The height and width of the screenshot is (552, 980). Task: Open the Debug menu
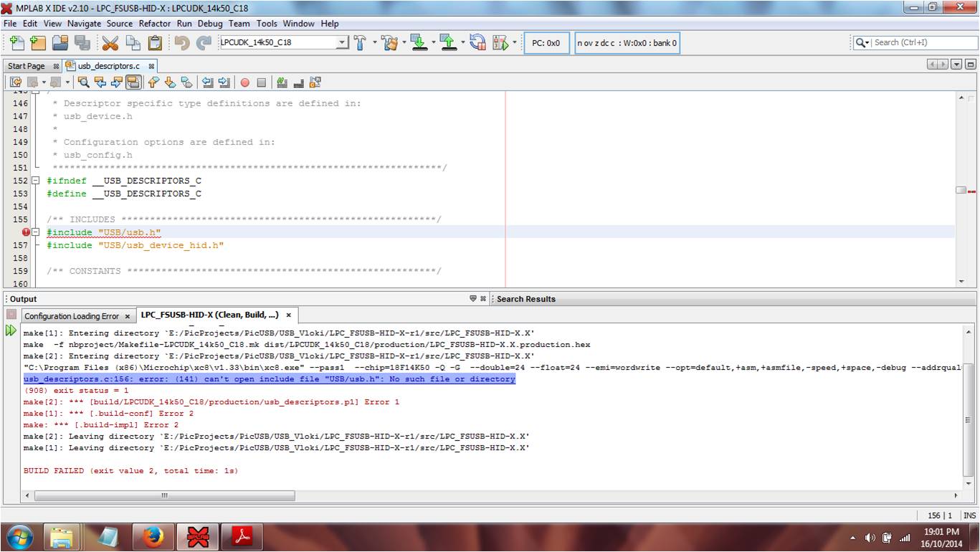coord(210,24)
